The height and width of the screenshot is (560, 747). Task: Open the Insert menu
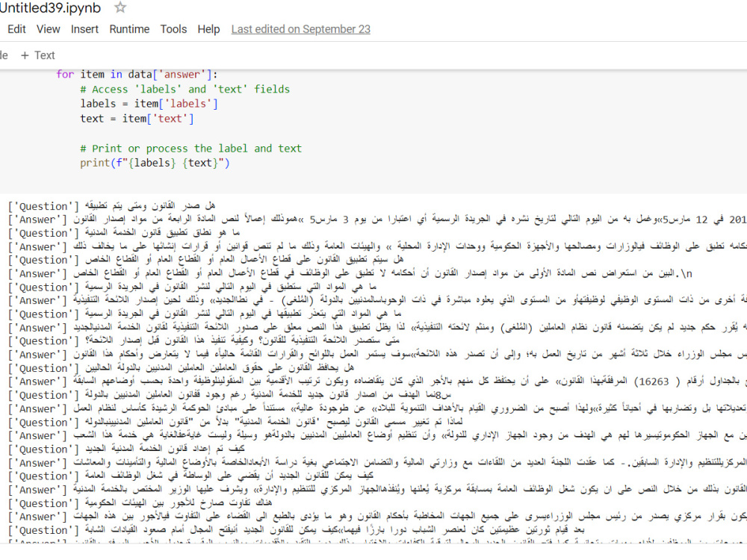coord(84,30)
